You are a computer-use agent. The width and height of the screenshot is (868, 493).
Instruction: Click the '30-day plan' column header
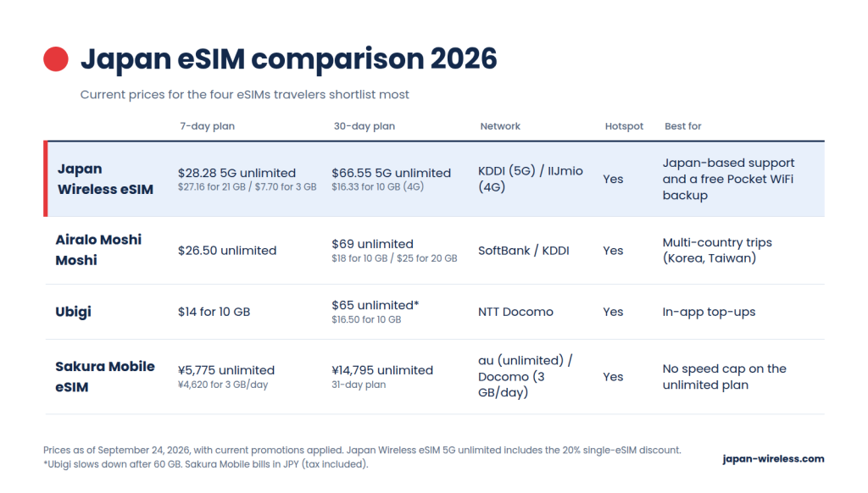pyautogui.click(x=364, y=126)
